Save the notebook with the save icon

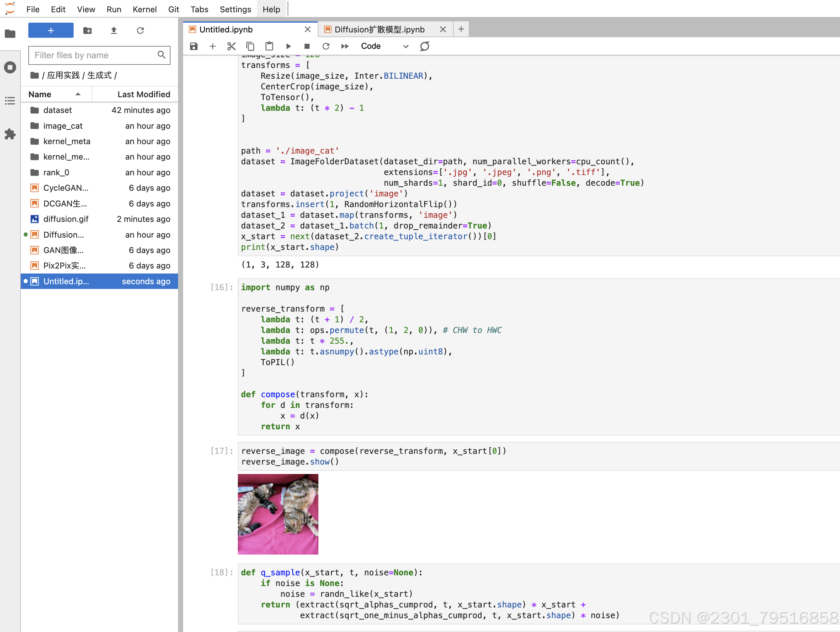click(194, 46)
